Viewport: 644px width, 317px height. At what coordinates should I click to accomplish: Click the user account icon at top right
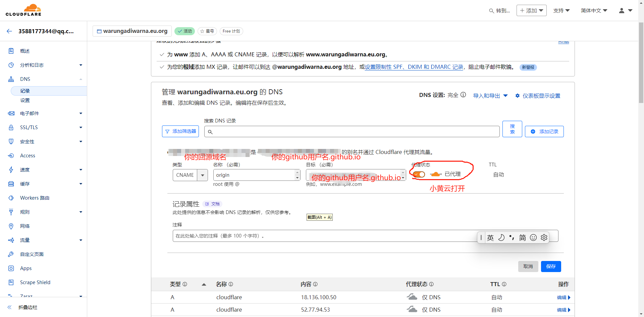pyautogui.click(x=622, y=11)
